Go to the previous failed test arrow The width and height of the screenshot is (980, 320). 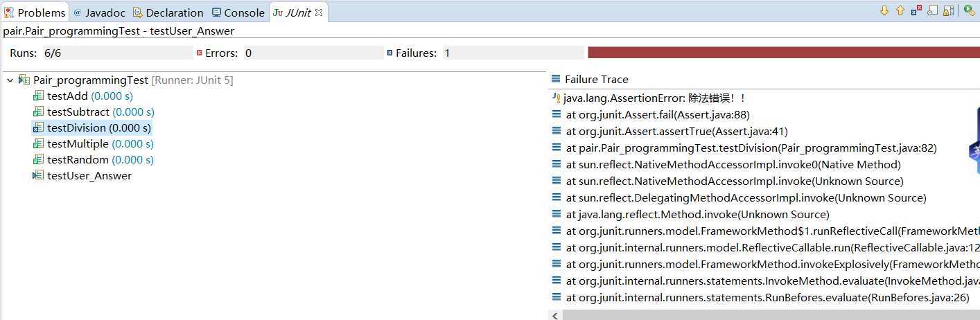pos(900,11)
